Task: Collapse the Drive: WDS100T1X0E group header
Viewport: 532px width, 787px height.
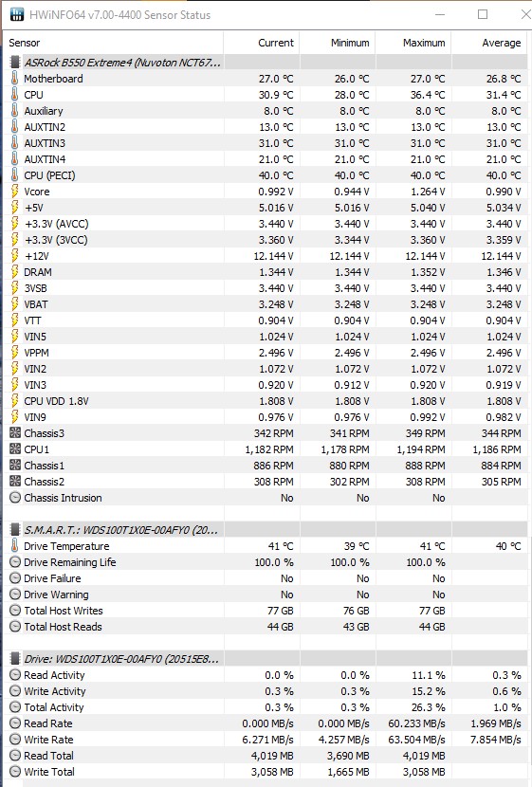Action: (15, 658)
